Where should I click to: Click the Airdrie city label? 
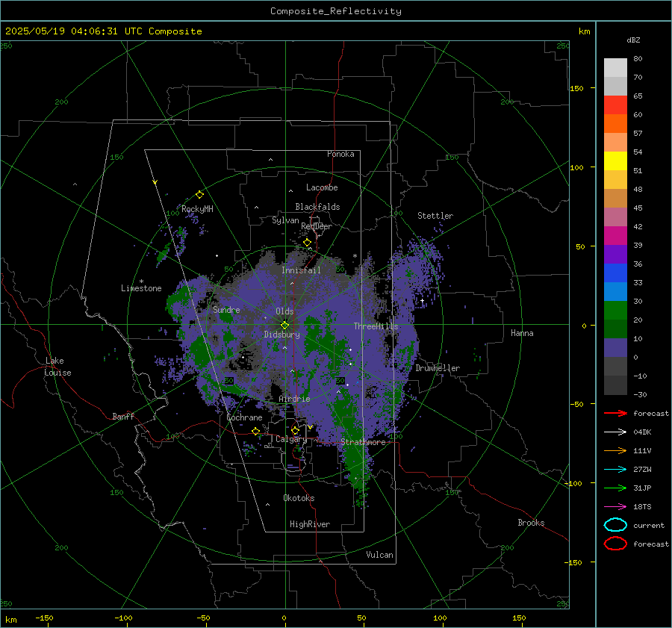[294, 399]
